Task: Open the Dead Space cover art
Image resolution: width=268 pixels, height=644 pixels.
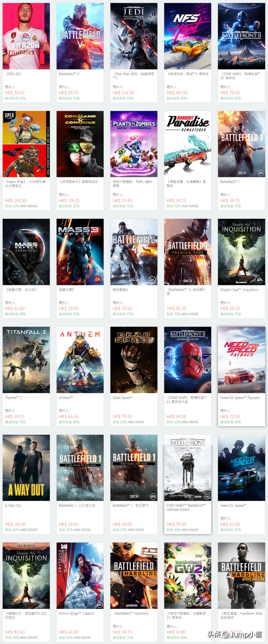Action: pos(134,360)
